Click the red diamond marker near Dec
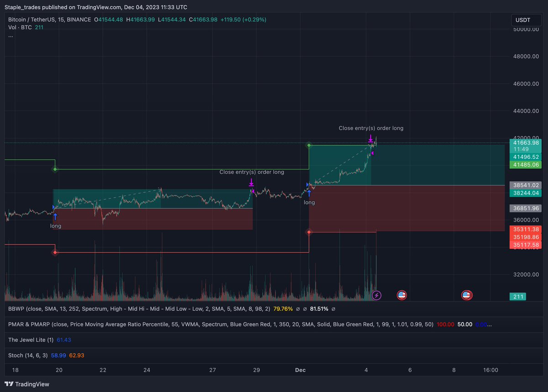 [309, 232]
